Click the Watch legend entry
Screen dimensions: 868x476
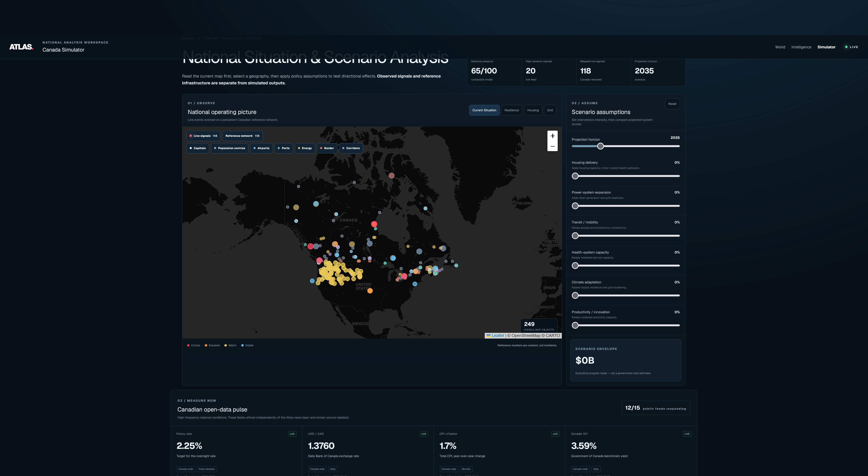point(231,345)
